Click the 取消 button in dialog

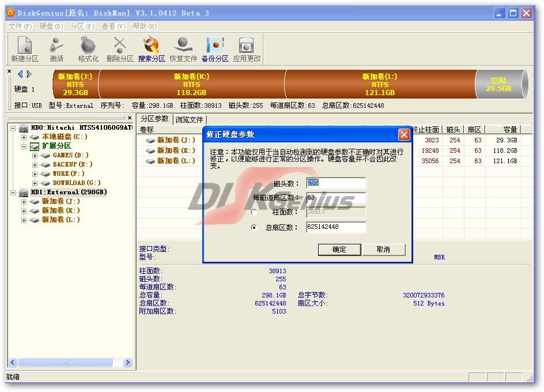coord(383,249)
